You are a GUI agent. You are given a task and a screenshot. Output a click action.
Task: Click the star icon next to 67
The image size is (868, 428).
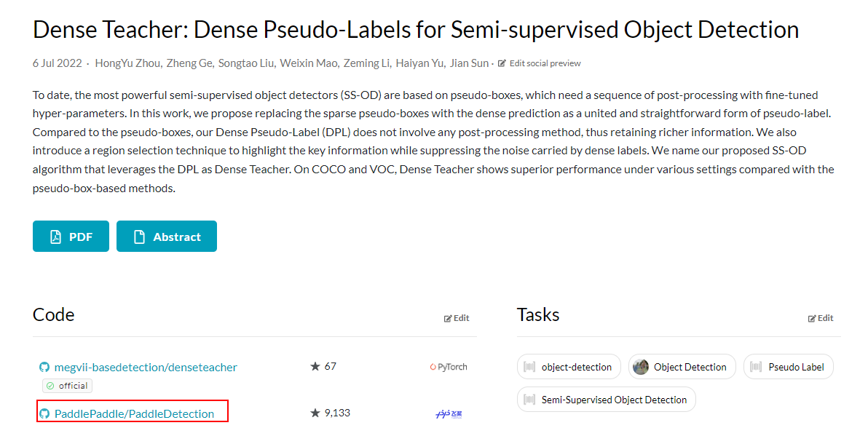tap(315, 366)
